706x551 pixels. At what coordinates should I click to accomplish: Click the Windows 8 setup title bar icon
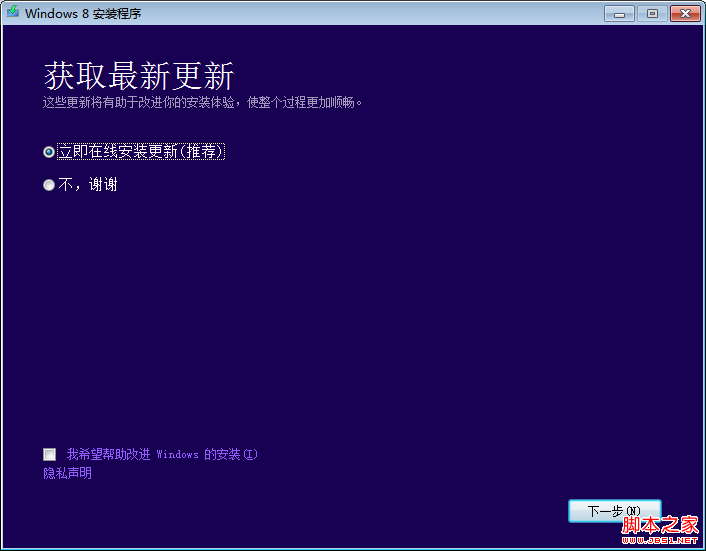click(13, 12)
